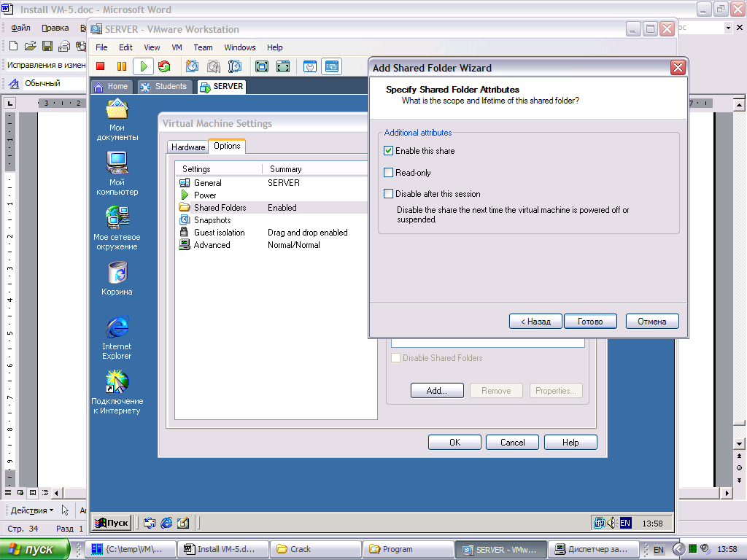Open the VMware View menu
Screen dimensions: 747x560
152,47
